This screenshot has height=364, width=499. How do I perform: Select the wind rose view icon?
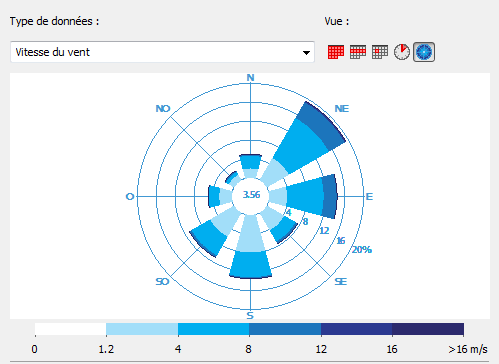(424, 52)
